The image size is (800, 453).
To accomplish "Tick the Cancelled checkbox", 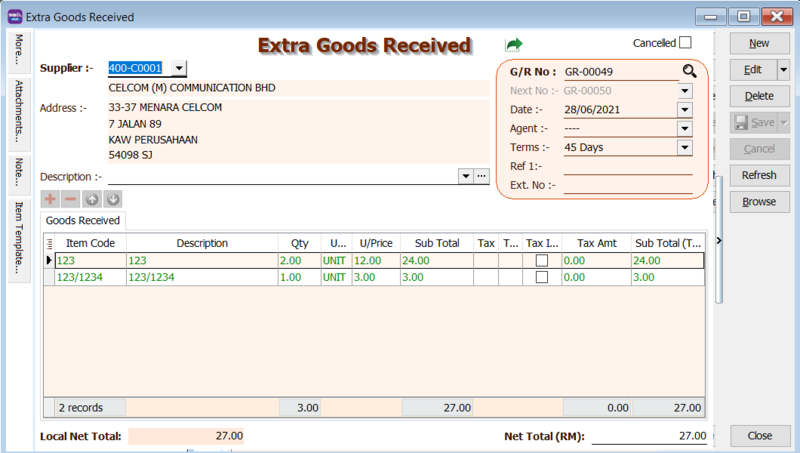I will [x=685, y=43].
